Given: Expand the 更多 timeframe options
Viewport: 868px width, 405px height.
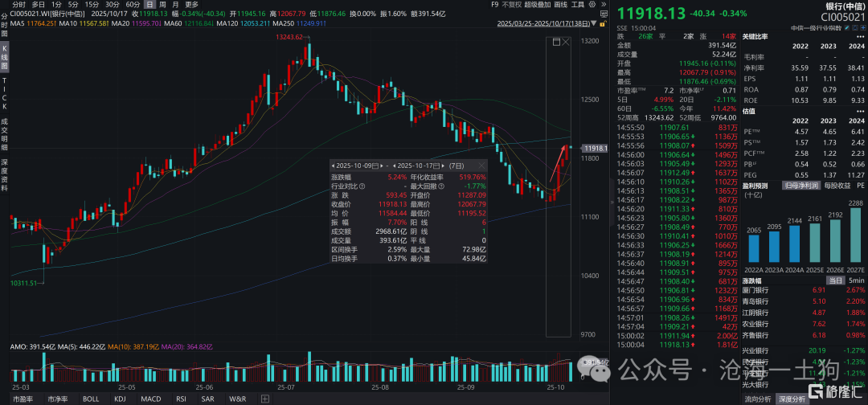Looking at the screenshot, I should 191,4.
